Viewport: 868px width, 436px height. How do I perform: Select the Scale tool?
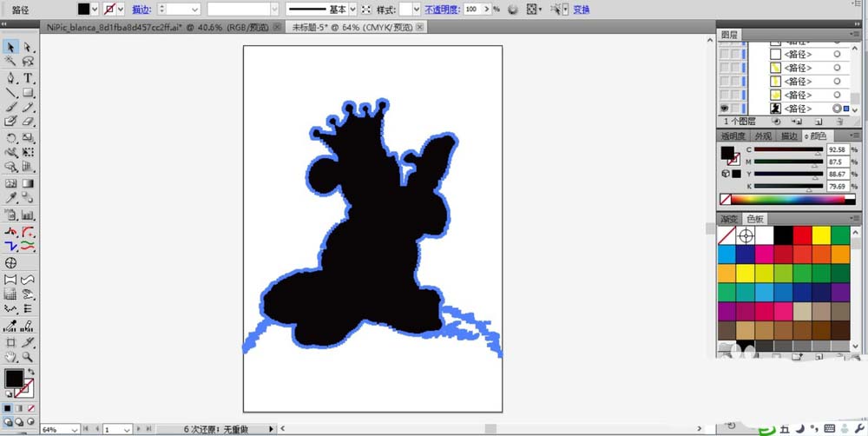(28, 138)
